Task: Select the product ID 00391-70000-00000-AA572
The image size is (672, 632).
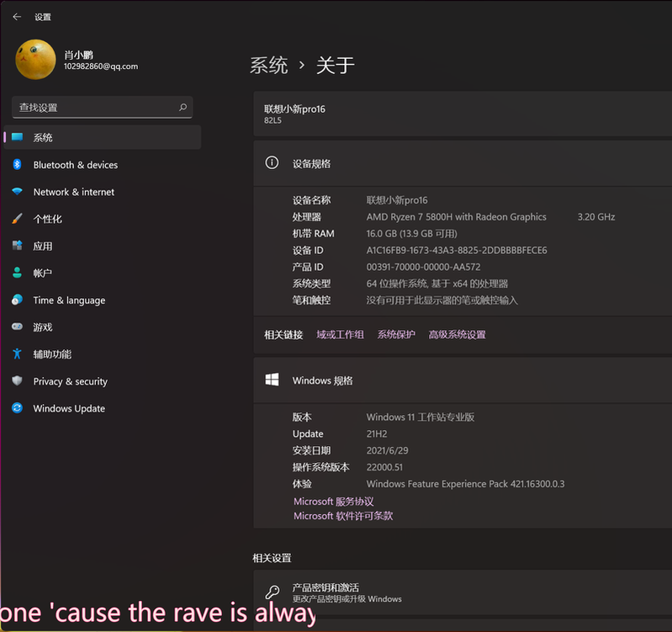Action: click(423, 267)
